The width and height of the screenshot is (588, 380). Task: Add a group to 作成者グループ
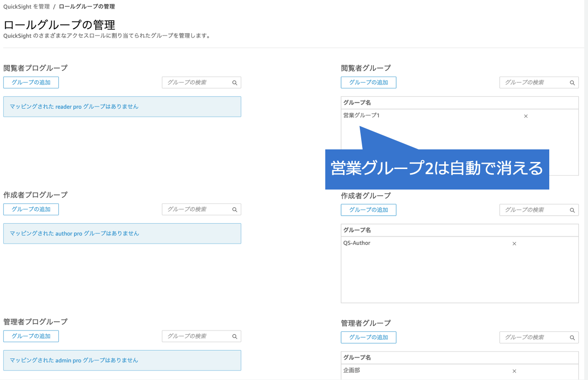coord(369,210)
